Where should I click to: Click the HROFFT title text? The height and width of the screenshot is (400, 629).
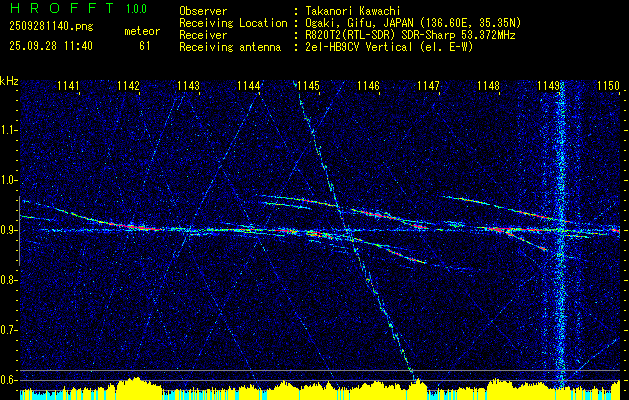(x=62, y=8)
